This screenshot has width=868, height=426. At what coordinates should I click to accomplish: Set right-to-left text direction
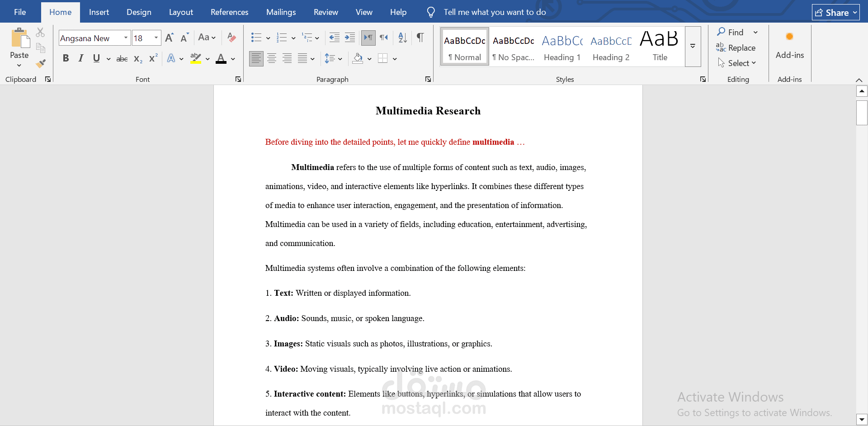point(384,38)
